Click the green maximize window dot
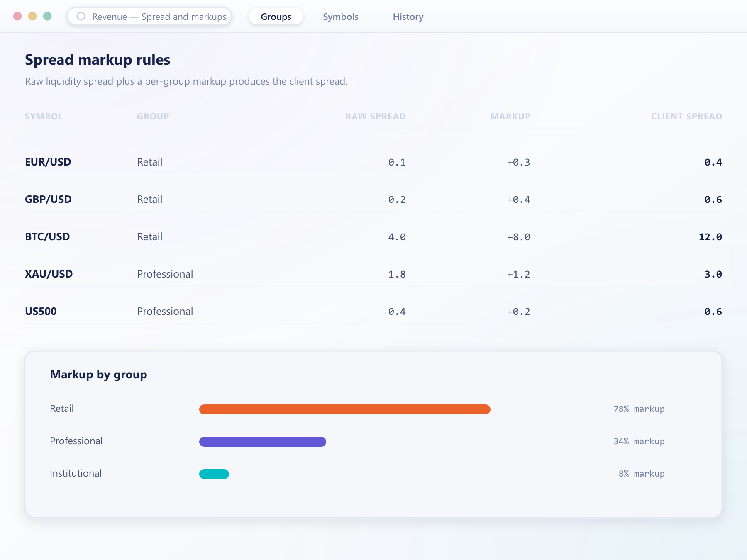 pyautogui.click(x=47, y=16)
